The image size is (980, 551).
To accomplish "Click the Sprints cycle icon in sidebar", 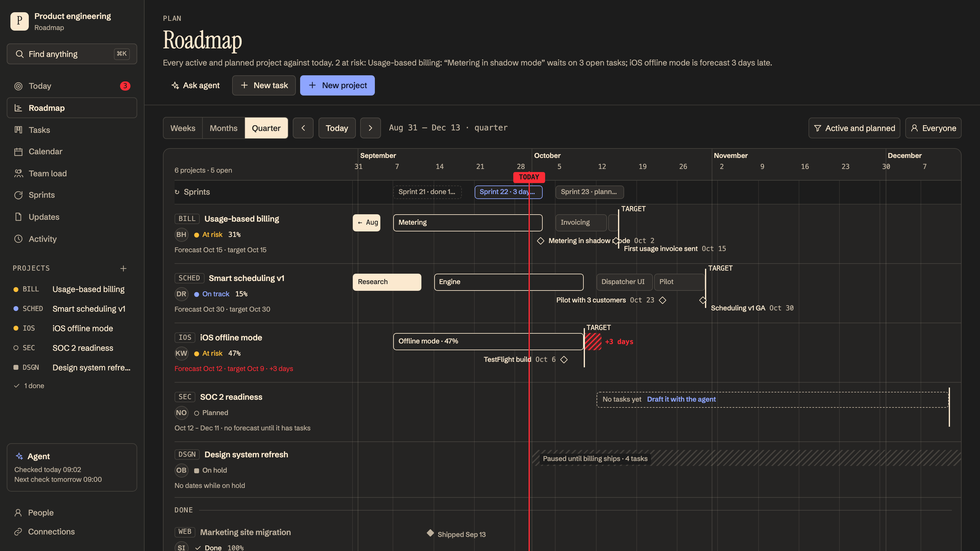I will click(18, 195).
